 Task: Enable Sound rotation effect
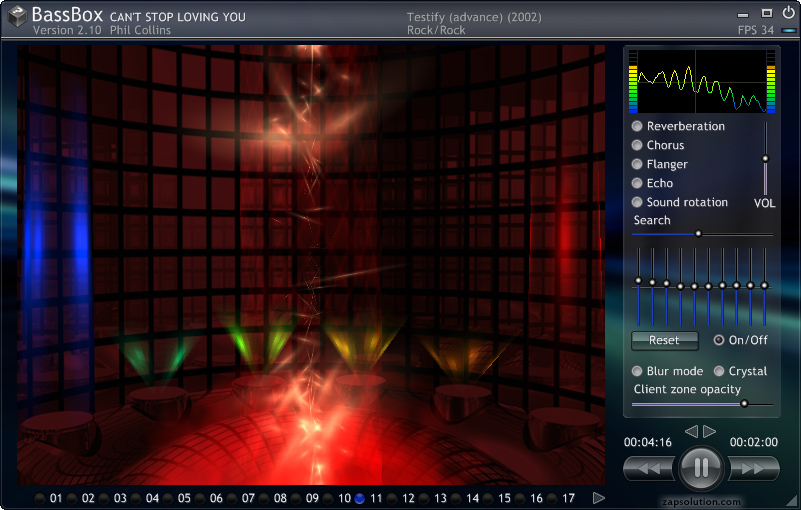pyautogui.click(x=637, y=202)
